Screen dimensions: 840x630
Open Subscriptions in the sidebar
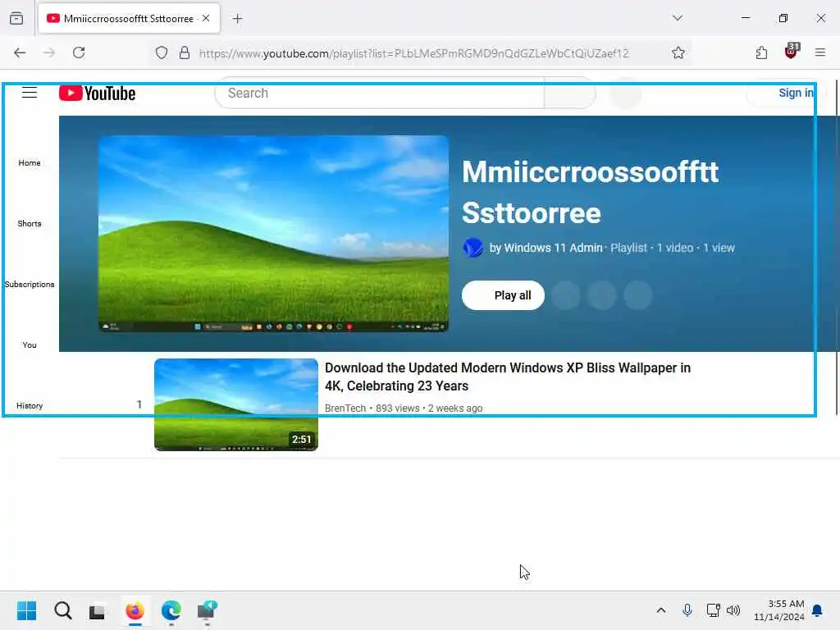click(x=30, y=285)
